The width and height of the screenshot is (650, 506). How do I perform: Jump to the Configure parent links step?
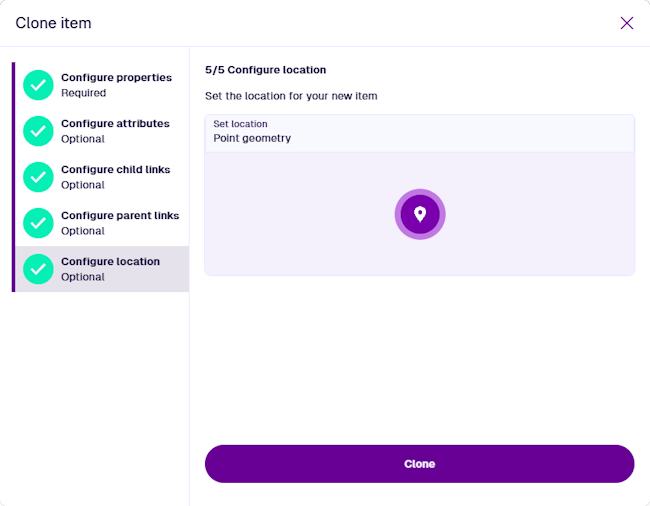(120, 216)
